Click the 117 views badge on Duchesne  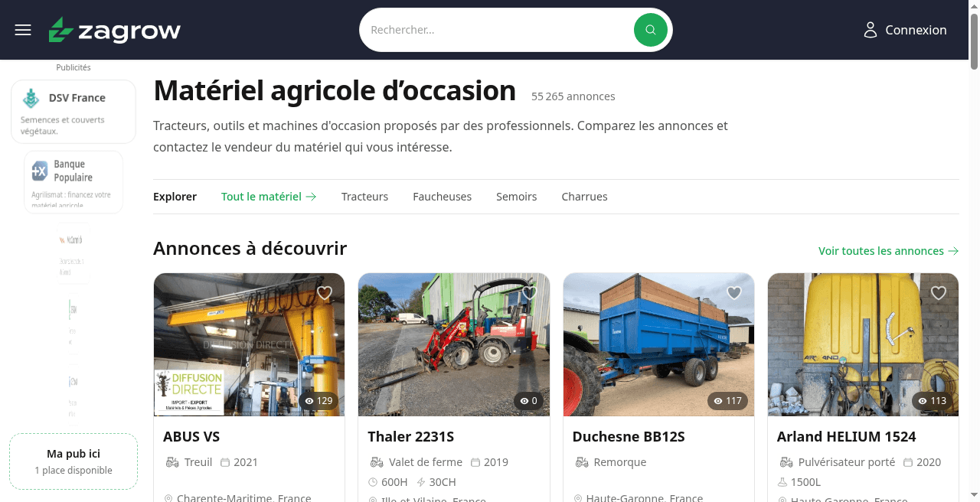728,401
